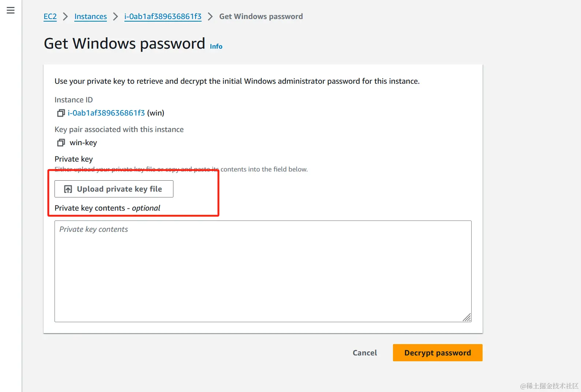Focus the Private key contents text area

[x=263, y=271]
